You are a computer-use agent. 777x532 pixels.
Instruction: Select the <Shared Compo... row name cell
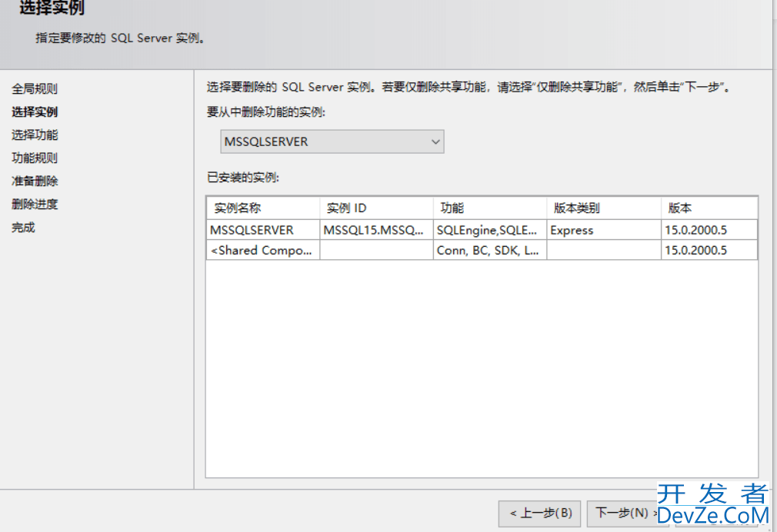[x=263, y=250]
